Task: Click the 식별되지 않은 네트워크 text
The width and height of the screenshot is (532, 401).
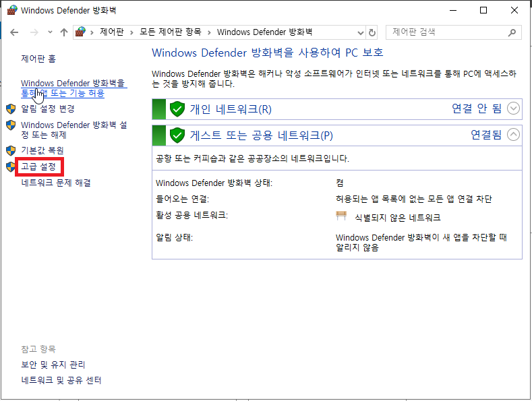Action: pyautogui.click(x=398, y=218)
